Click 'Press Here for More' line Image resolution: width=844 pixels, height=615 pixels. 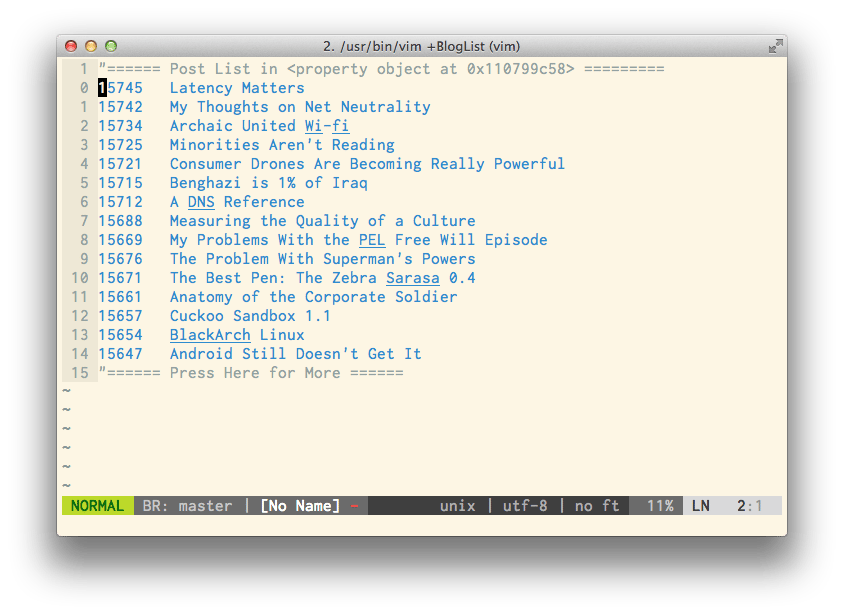click(x=251, y=373)
